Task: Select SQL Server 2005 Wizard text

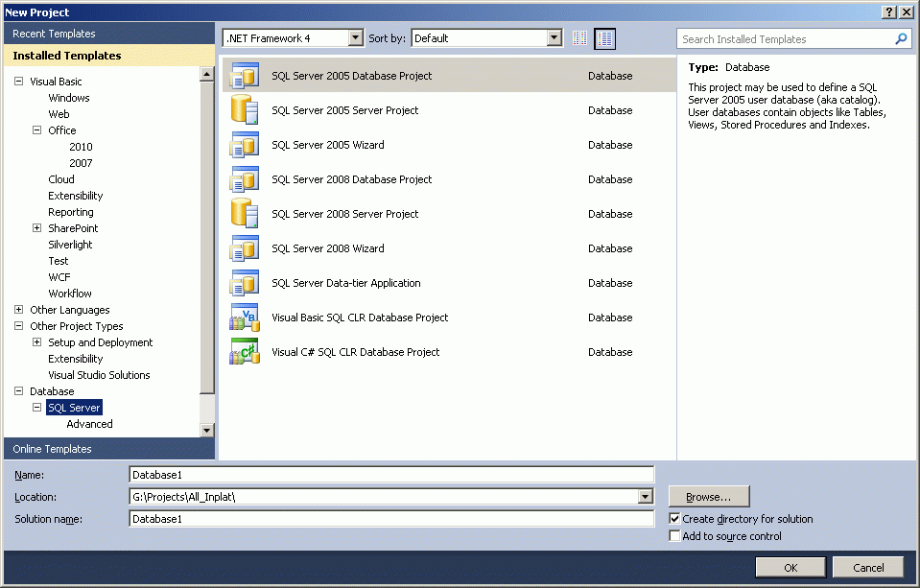Action: [x=327, y=145]
